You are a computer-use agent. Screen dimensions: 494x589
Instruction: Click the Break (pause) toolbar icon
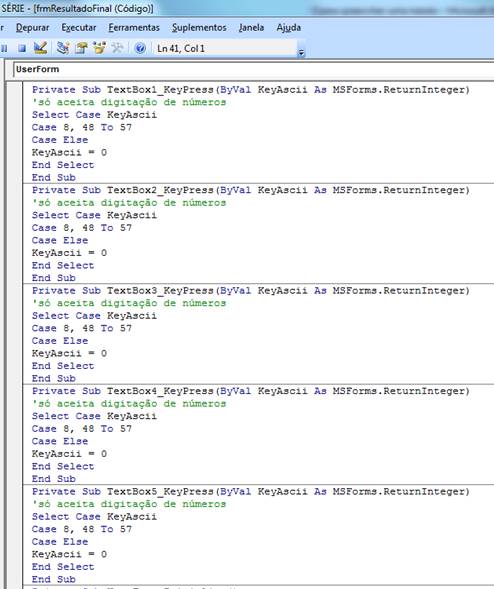pyautogui.click(x=4, y=48)
